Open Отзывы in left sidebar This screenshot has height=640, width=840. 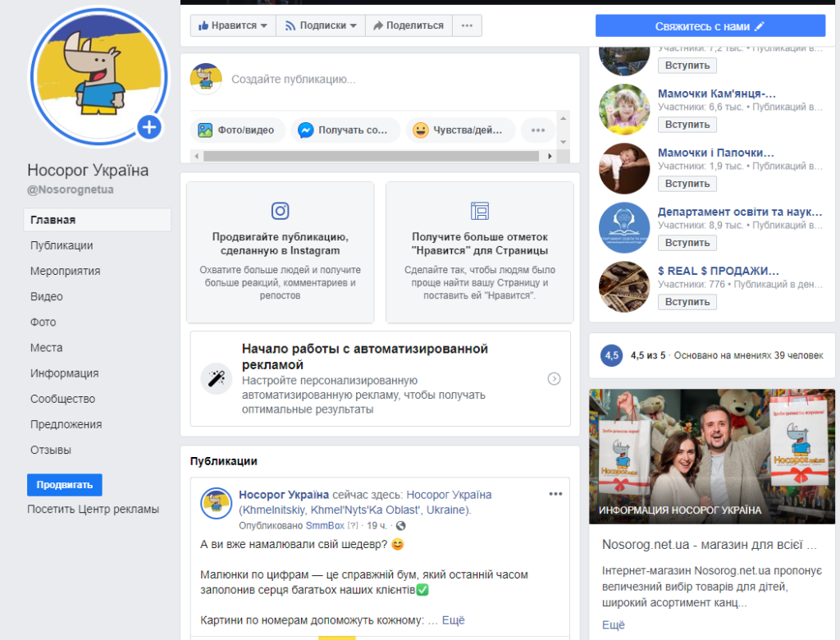51,450
